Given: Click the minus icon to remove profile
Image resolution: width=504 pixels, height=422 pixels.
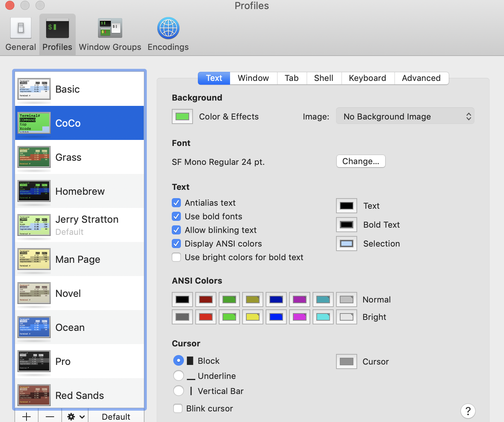Looking at the screenshot, I should coord(50,416).
